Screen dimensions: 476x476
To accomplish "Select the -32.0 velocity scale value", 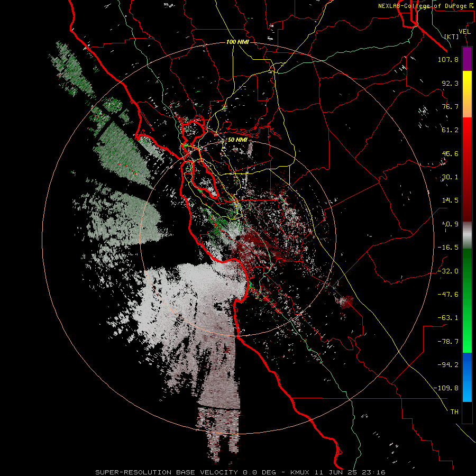I will click(x=448, y=271).
